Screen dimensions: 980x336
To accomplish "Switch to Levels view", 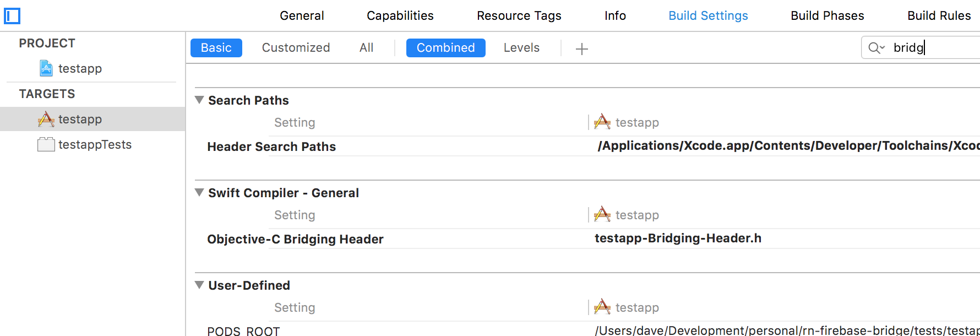I will [521, 48].
